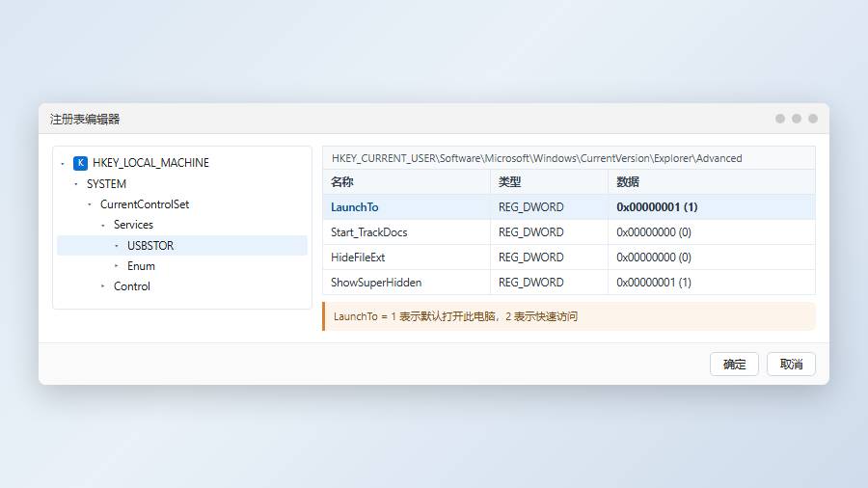Image resolution: width=868 pixels, height=488 pixels.
Task: Select the SYSTEM tree item
Action: [106, 183]
